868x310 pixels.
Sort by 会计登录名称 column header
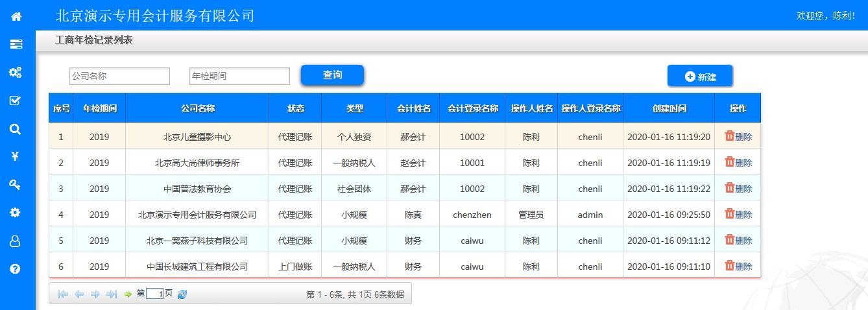pos(472,108)
